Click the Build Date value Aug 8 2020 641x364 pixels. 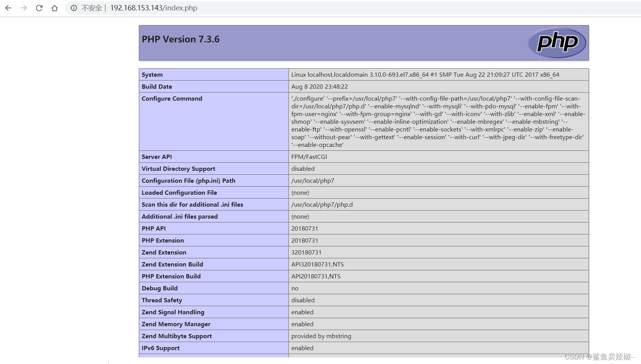click(x=319, y=86)
